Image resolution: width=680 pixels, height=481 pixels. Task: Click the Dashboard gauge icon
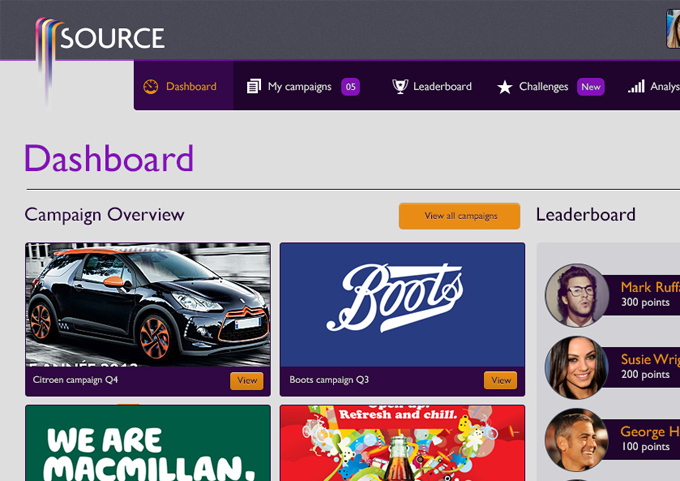[x=150, y=86]
